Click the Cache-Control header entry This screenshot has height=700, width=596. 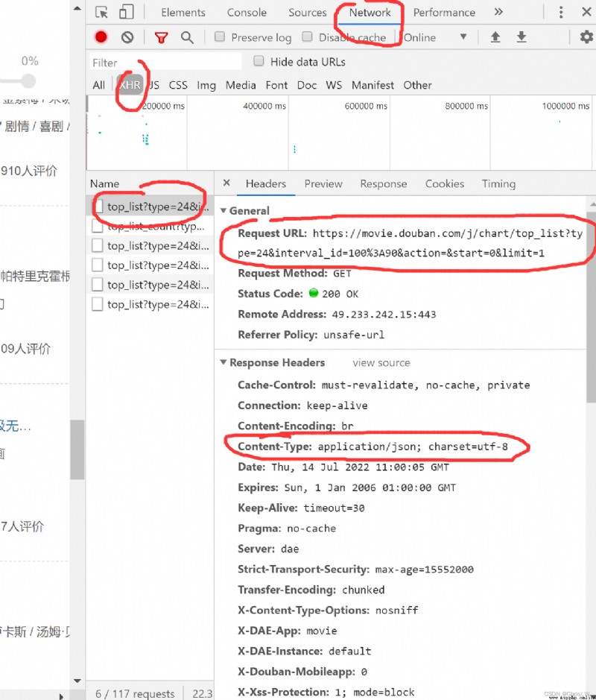tap(384, 385)
